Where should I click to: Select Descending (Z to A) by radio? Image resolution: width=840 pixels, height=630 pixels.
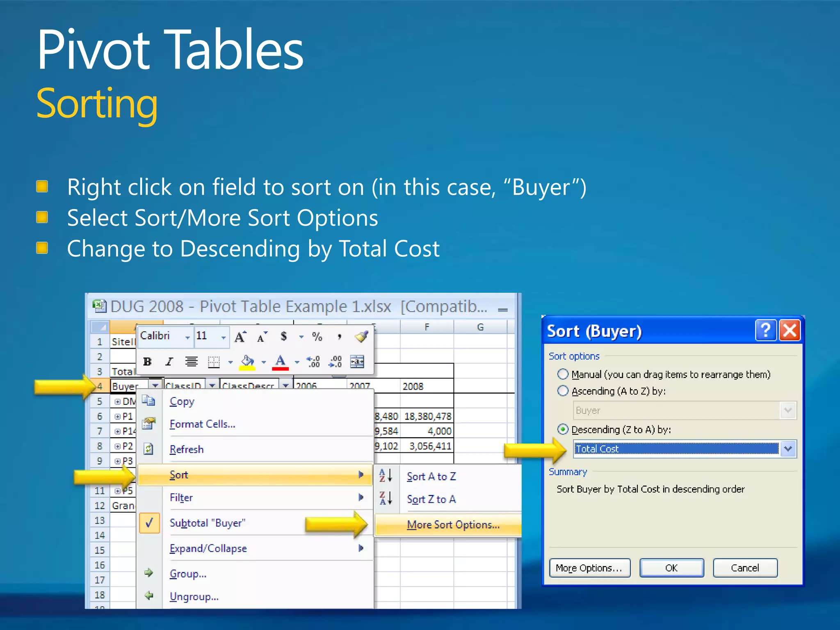(563, 429)
